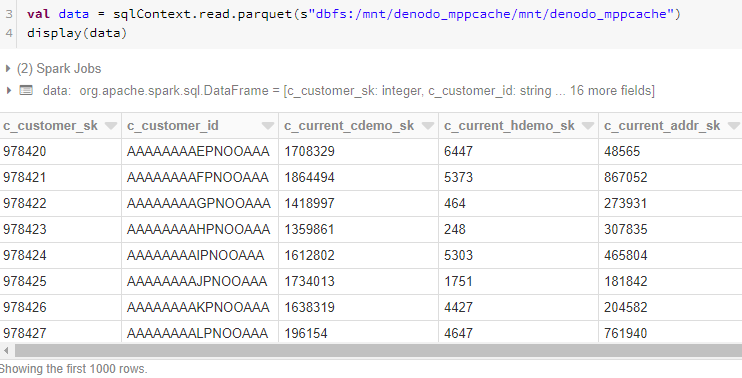Click addr value 307835
Screen dimensions: 742x378
(626, 229)
